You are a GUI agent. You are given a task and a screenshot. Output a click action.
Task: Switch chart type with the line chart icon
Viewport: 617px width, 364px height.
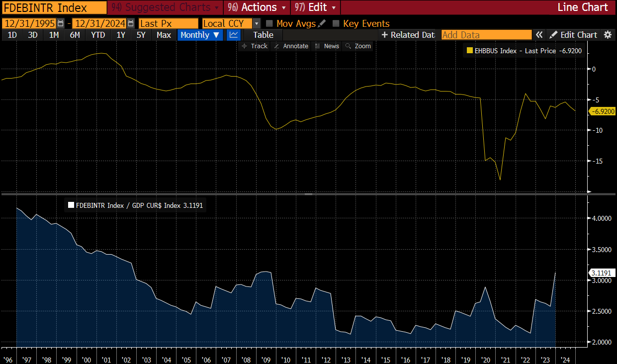(x=233, y=35)
